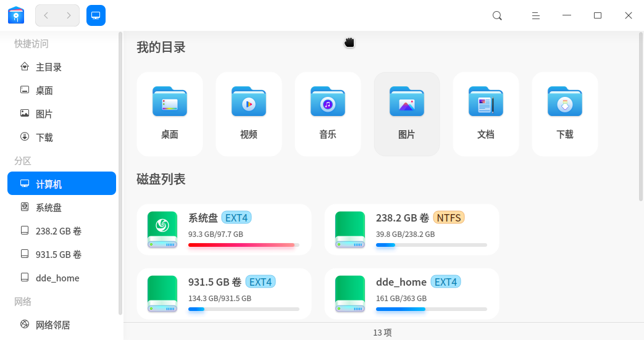Viewport: 644px width, 340px height.
Task: Open 主目录 in sidebar
Action: tap(62, 67)
